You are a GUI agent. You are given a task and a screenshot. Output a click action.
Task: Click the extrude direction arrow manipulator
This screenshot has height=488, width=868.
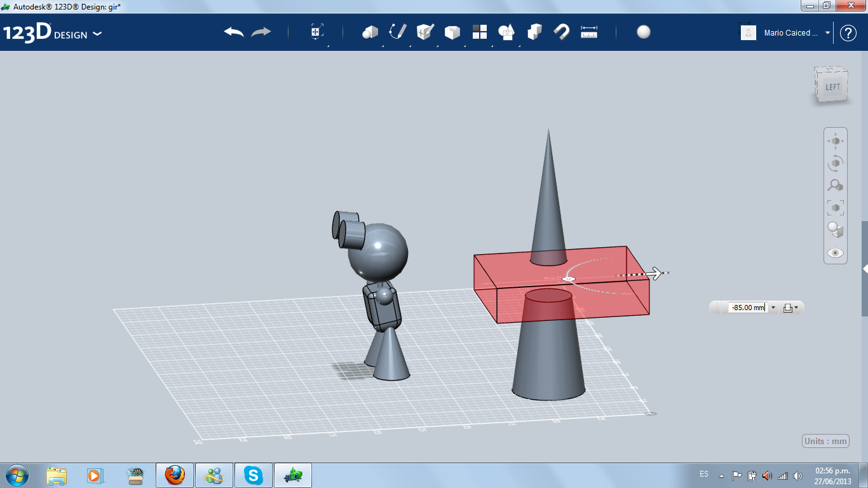point(654,274)
